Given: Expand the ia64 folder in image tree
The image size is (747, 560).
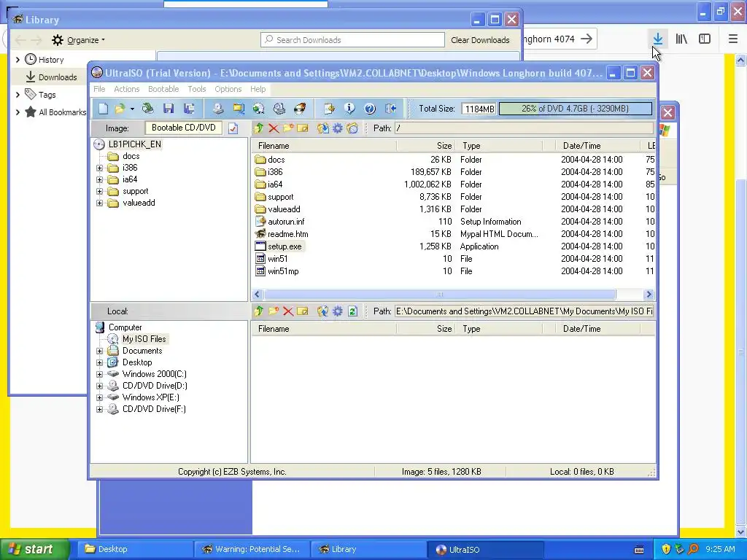Looking at the screenshot, I should pyautogui.click(x=99, y=179).
